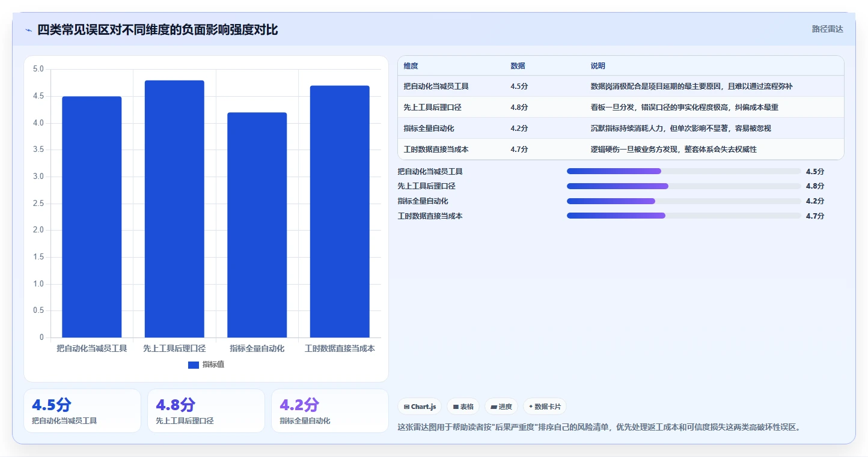868x457 pixels.
Task: Click the 说明 table column header
Action: click(598, 66)
